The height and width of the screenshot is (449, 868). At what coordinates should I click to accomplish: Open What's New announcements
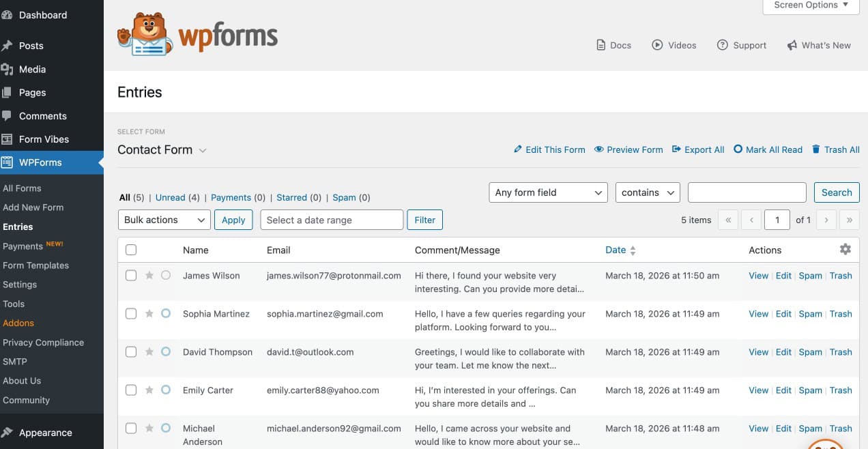click(x=819, y=45)
